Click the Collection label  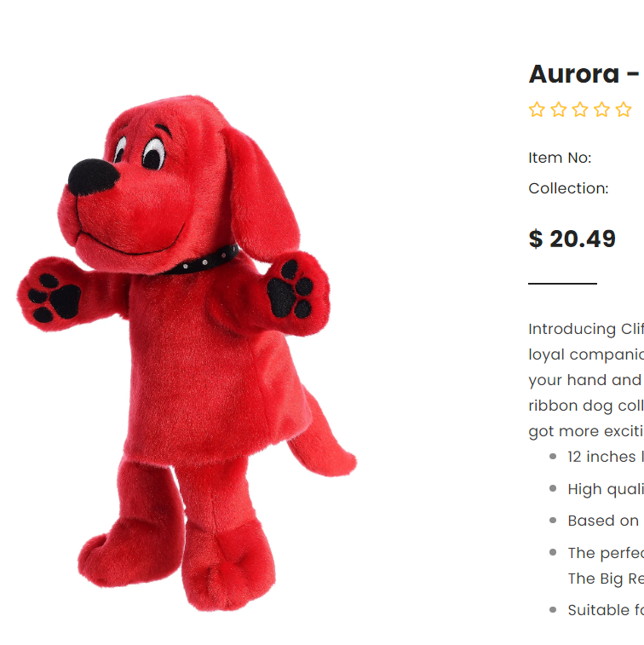click(568, 188)
